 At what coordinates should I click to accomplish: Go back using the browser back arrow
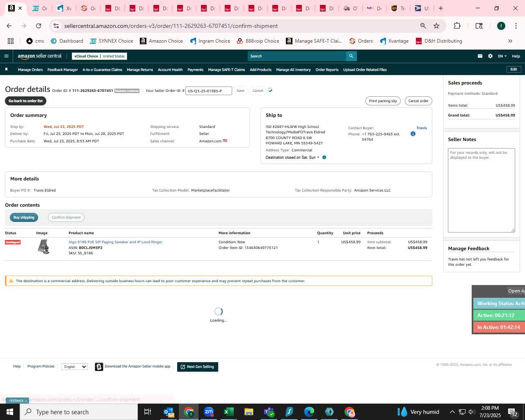point(9,26)
